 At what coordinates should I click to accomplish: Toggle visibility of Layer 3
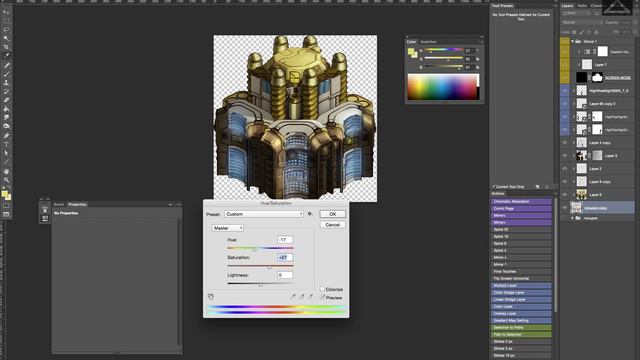click(565, 156)
